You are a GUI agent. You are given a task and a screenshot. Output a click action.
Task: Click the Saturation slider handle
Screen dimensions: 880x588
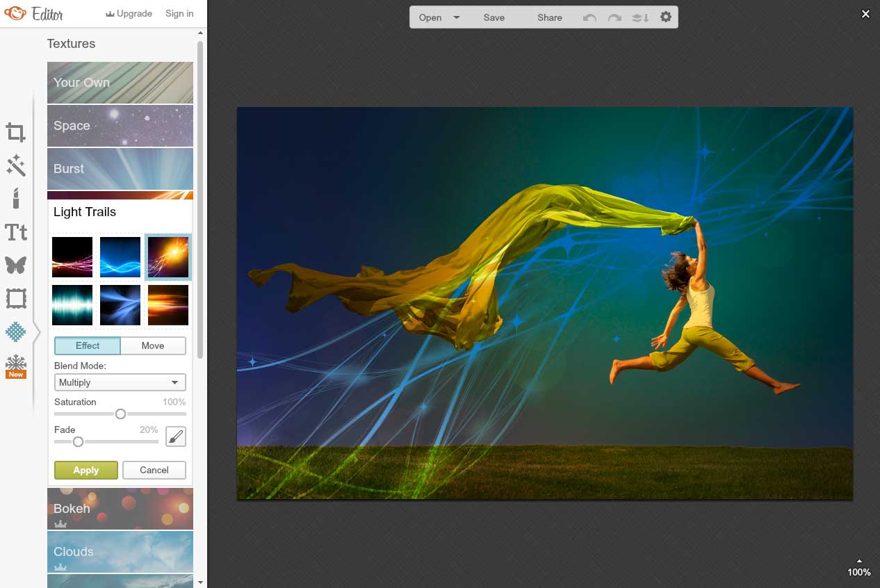pos(120,414)
